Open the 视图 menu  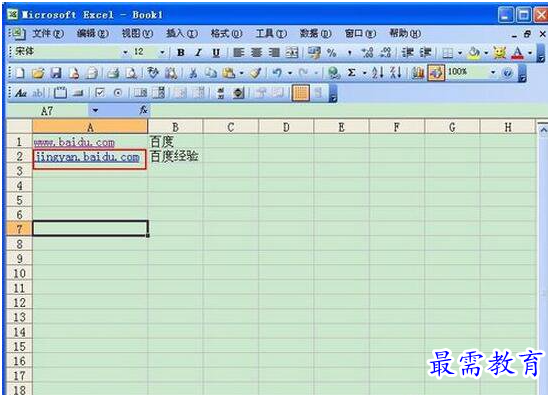[137, 34]
